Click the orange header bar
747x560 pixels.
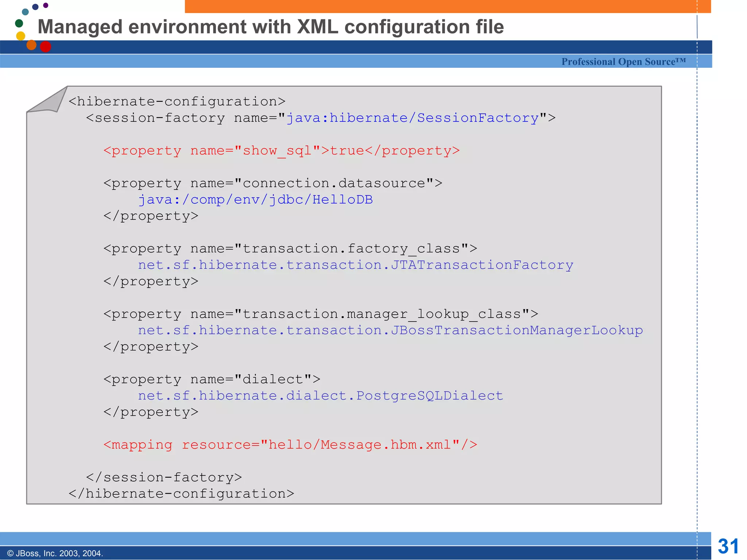point(448,6)
